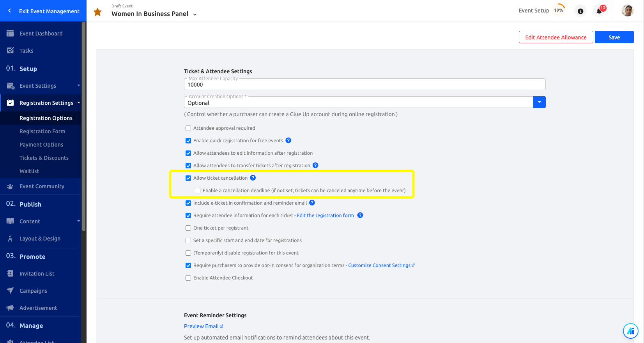Open notifications bell with 12 badge
This screenshot has height=343, width=644.
[600, 11]
